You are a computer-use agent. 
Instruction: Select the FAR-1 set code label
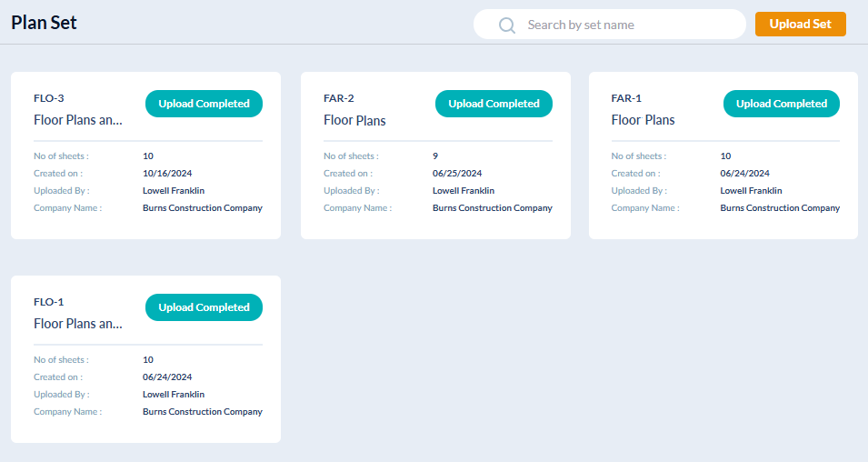point(626,98)
